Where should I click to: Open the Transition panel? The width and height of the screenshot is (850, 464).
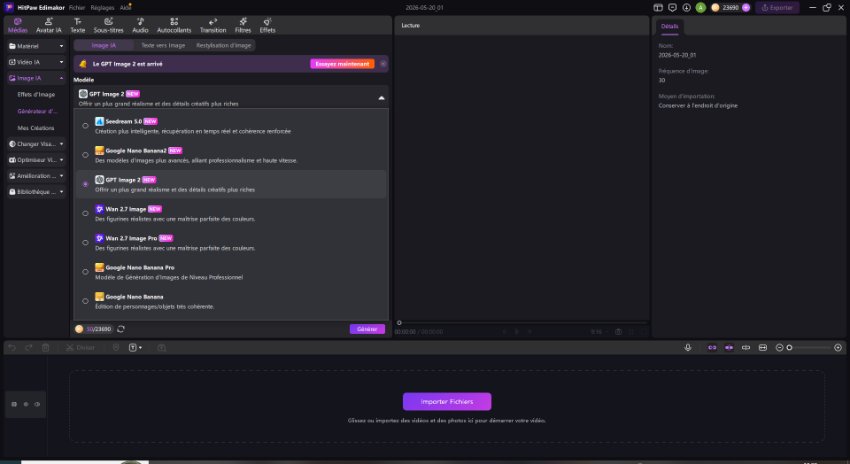tap(213, 25)
